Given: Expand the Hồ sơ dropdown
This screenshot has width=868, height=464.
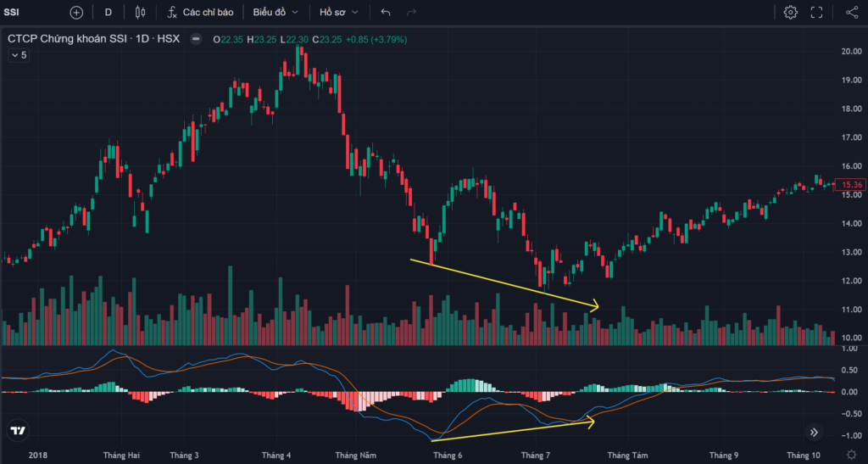Looking at the screenshot, I should [339, 12].
